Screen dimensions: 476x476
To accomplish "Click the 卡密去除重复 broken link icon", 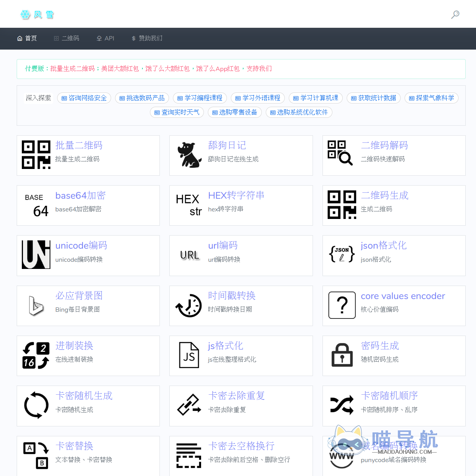I will (x=189, y=405).
